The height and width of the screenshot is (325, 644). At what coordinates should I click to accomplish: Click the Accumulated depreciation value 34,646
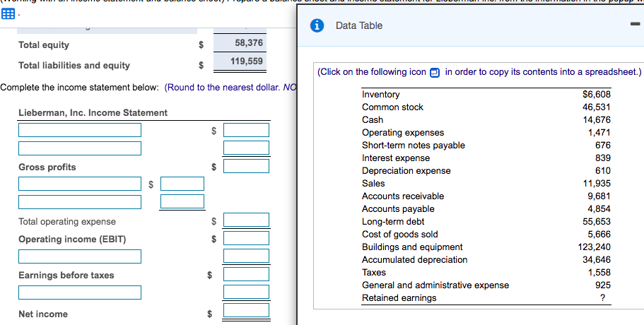point(597,260)
